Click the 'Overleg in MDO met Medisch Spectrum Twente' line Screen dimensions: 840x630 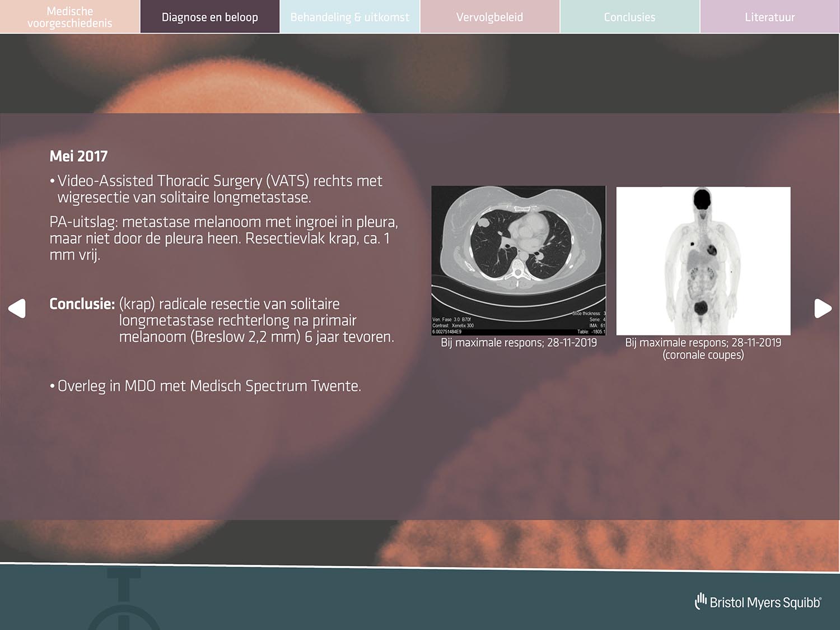coord(205,386)
